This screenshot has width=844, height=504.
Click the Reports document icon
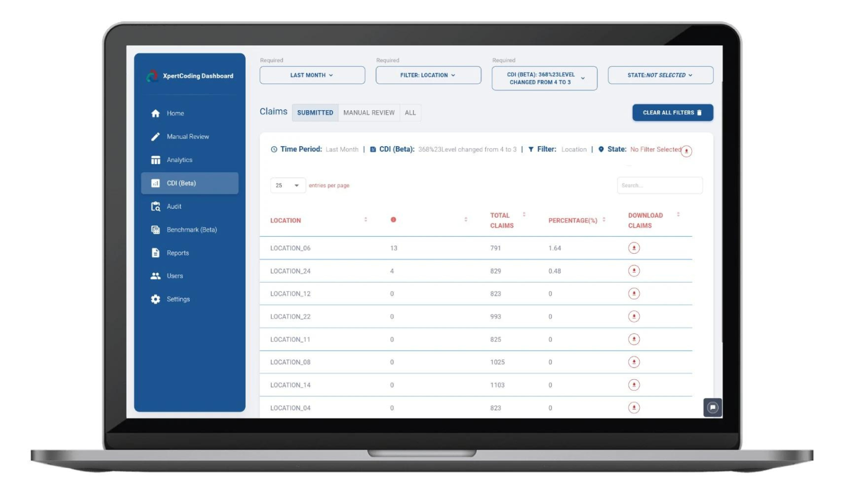[155, 253]
